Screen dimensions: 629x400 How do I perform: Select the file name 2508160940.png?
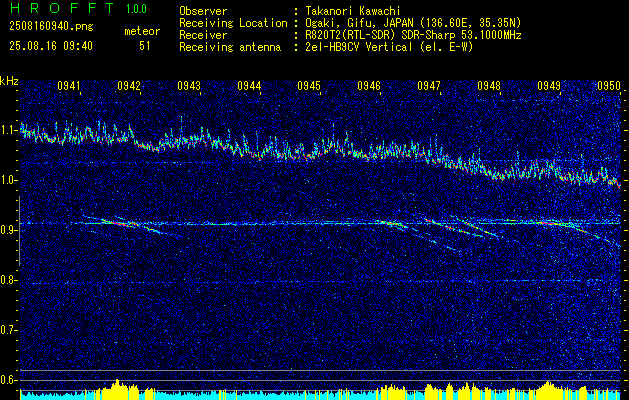point(51,27)
